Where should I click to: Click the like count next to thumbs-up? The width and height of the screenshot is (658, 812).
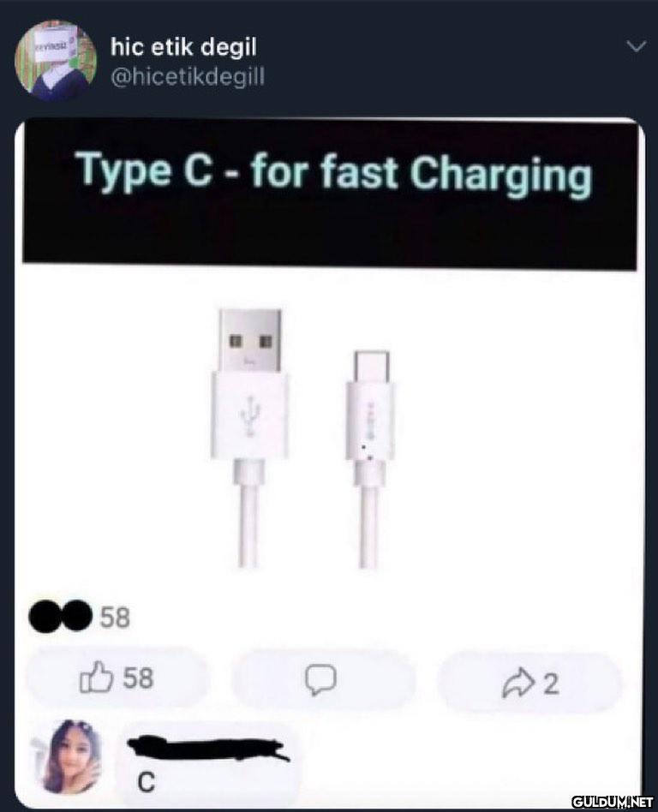coord(138,678)
